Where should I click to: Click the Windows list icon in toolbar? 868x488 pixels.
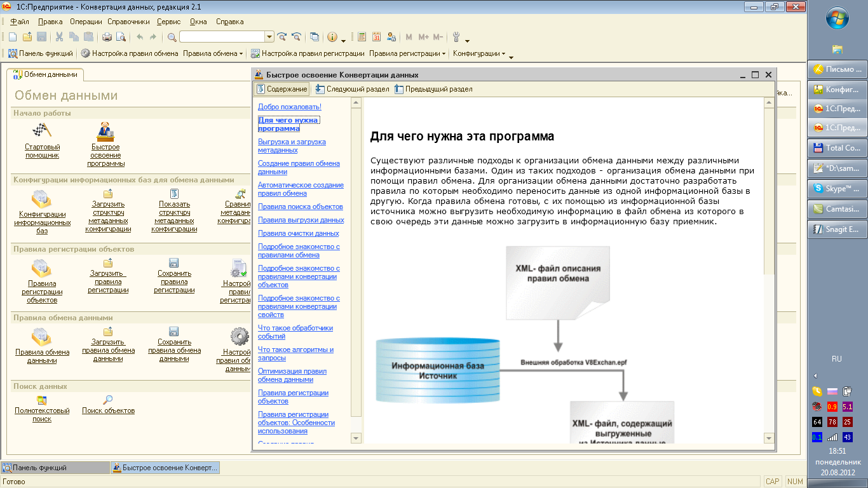pyautogui.click(x=315, y=37)
